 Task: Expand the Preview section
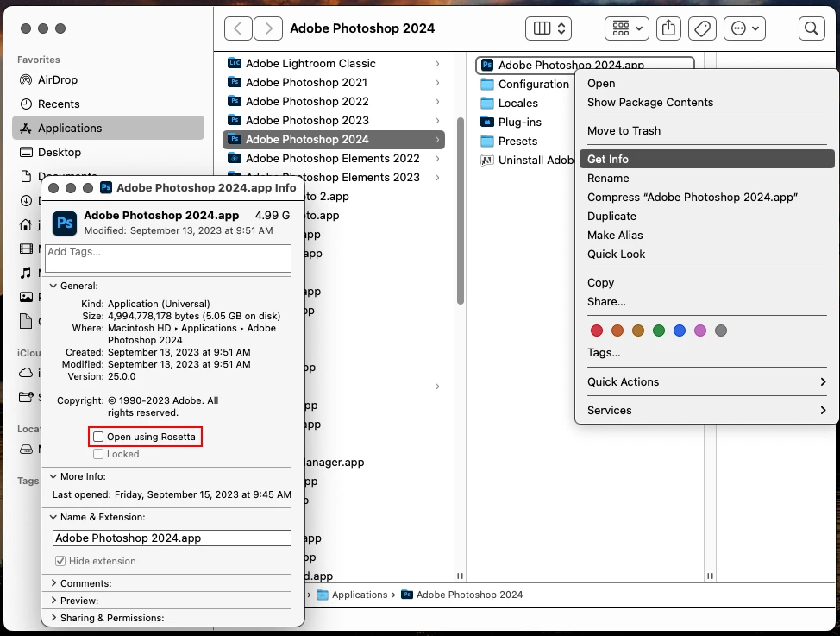(53, 601)
